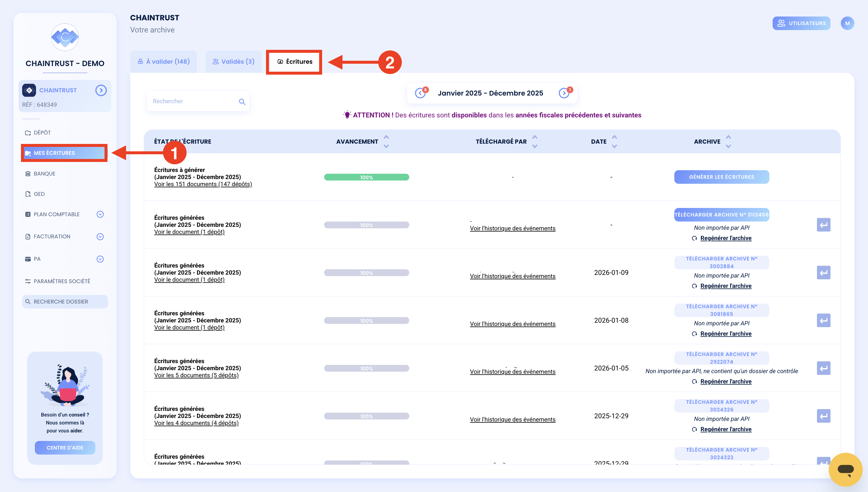Open the DÉPÔT sidebar item
This screenshot has height=492, width=868.
point(42,132)
